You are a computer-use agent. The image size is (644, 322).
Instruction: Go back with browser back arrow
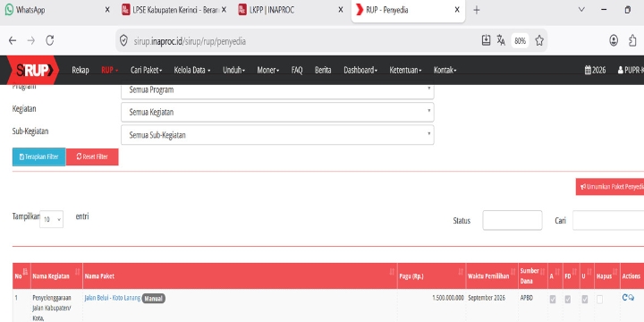point(13,40)
